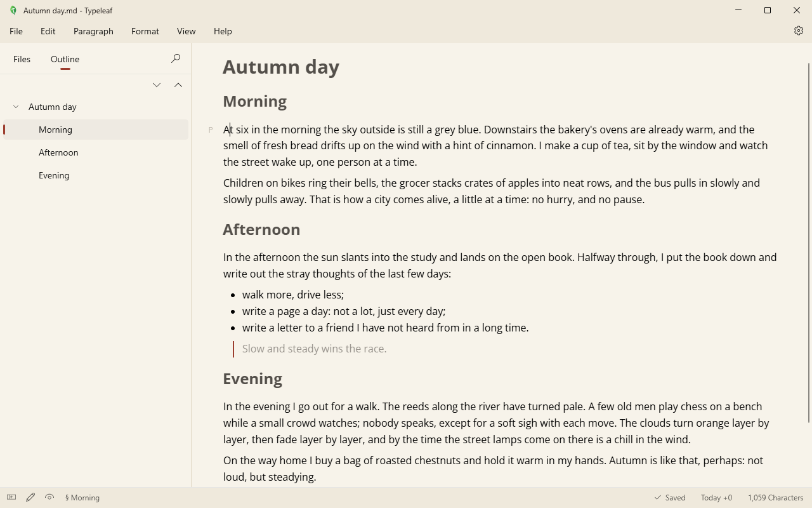This screenshot has height=508, width=812.
Task: Place cursor in the Evening heading in editor
Action: point(252,378)
